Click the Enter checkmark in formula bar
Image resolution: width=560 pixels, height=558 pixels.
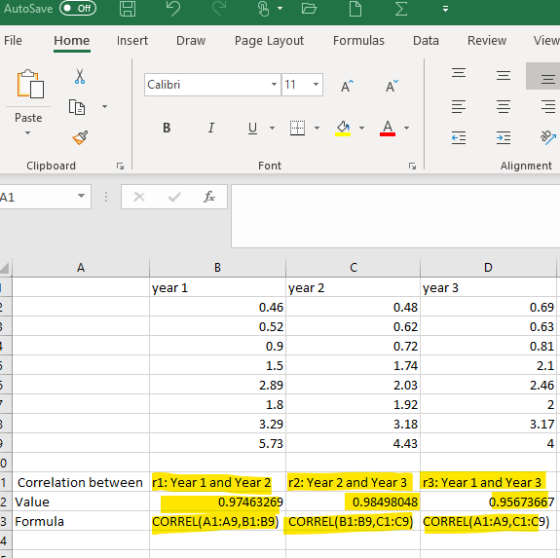(174, 196)
